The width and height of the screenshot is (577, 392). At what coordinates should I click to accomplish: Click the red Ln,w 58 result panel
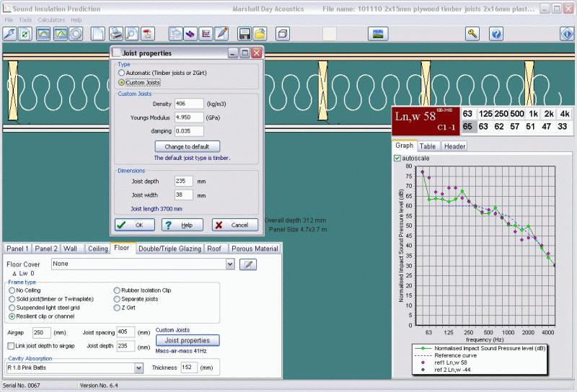[x=426, y=121]
